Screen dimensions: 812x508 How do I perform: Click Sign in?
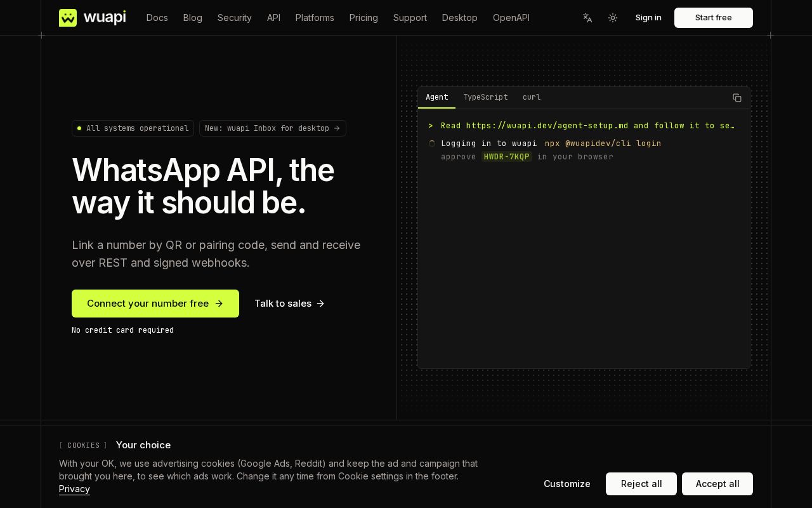tap(648, 18)
